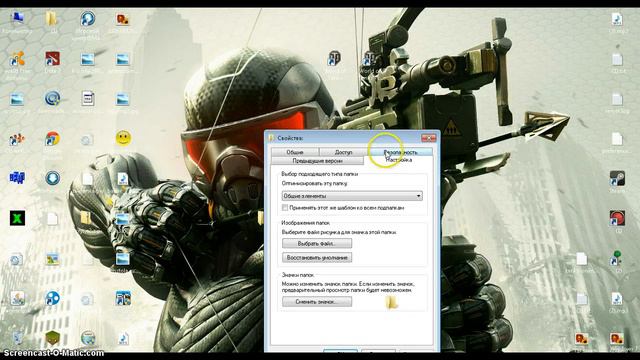The width and height of the screenshot is (640, 360).
Task: Switch to the 'Доступ' tab
Action: pyautogui.click(x=343, y=152)
